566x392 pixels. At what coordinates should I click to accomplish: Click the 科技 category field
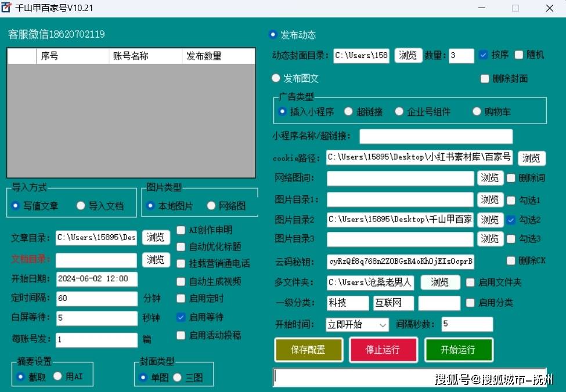[x=348, y=303]
